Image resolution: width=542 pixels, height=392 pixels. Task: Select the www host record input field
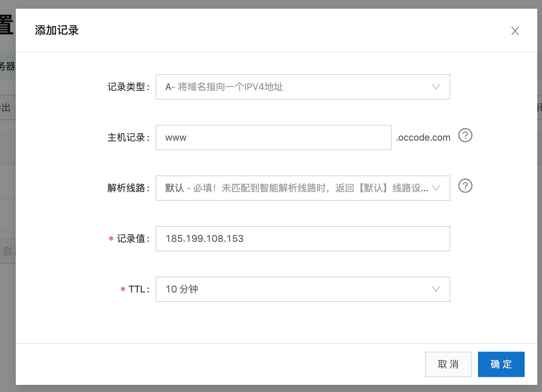(273, 137)
